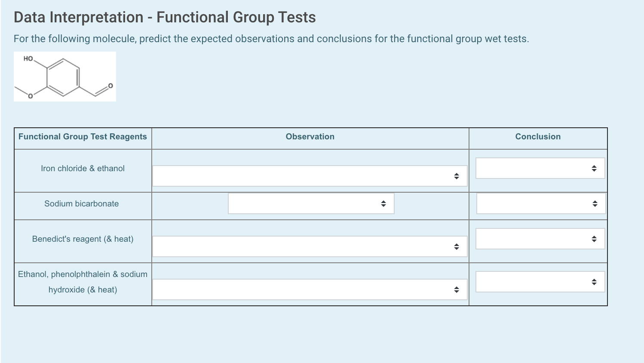Click the instruction text about predicting observations
The height and width of the screenshot is (363, 644).
(x=271, y=39)
